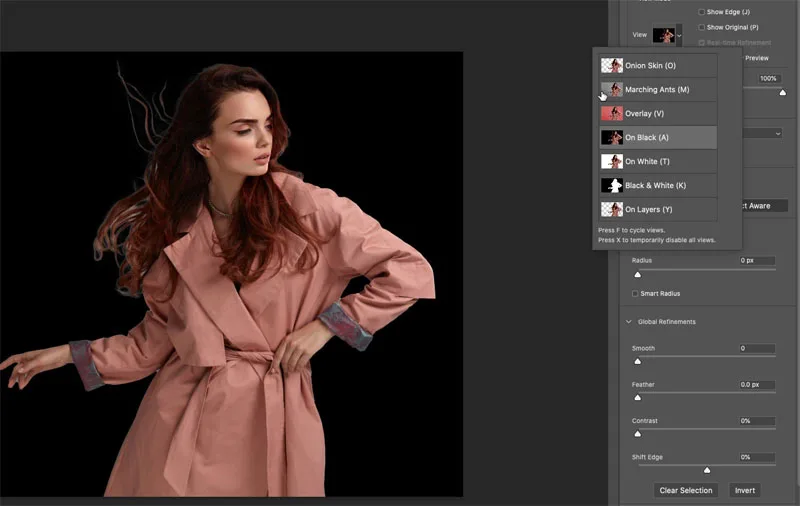Collapse the Global Refinements section
The height and width of the screenshot is (506, 800).
(629, 322)
